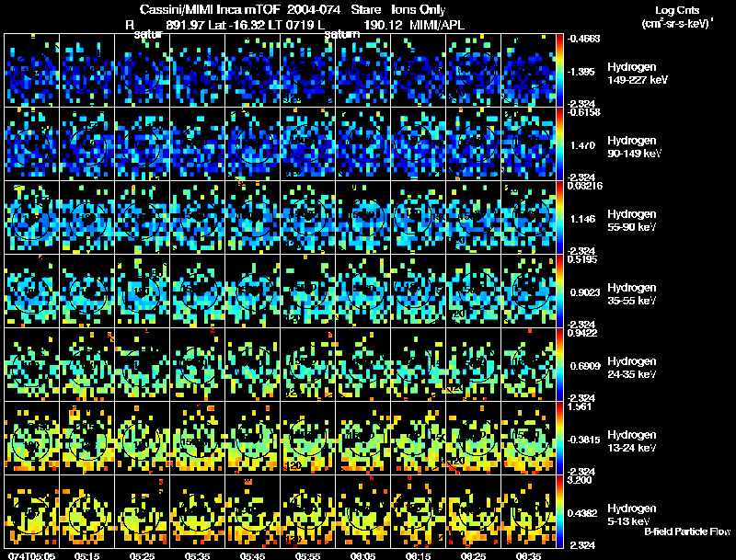Click the '05:15' time axis label
This screenshot has height=560, width=736.
(86, 556)
